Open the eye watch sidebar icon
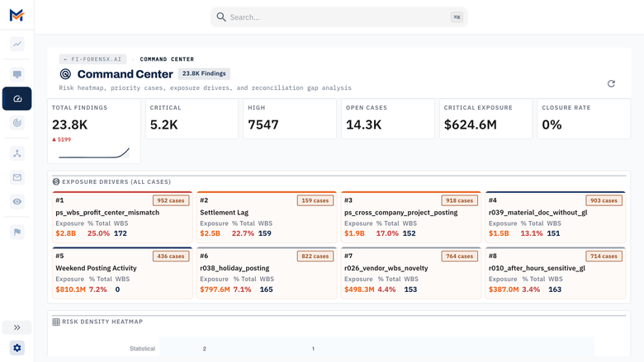 (17, 201)
